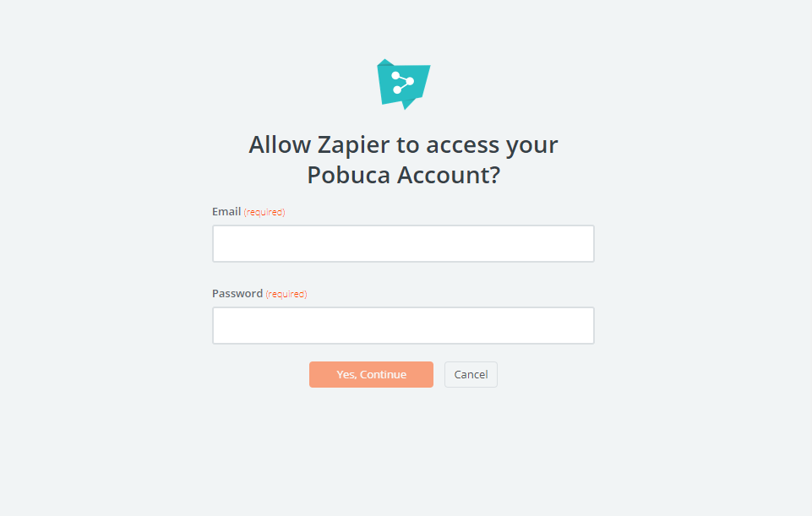
Task: Cancel the Pobuca authorization request
Action: (470, 374)
